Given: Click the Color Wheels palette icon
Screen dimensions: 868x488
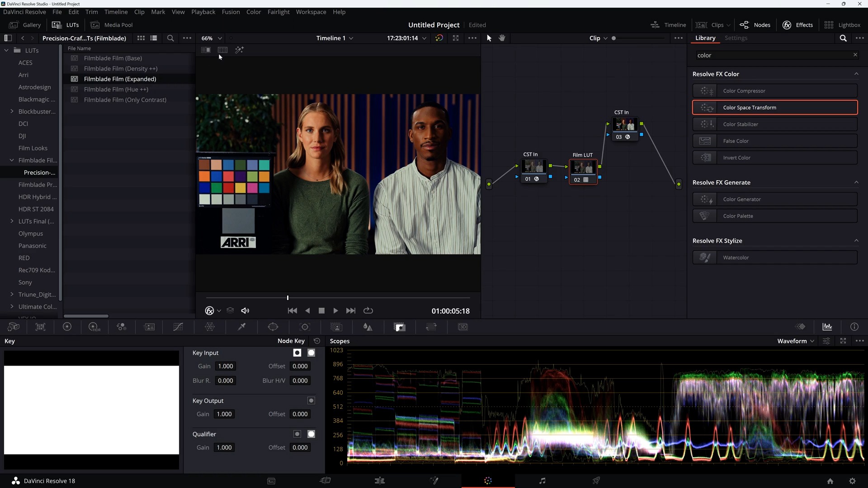Looking at the screenshot, I should [x=67, y=327].
